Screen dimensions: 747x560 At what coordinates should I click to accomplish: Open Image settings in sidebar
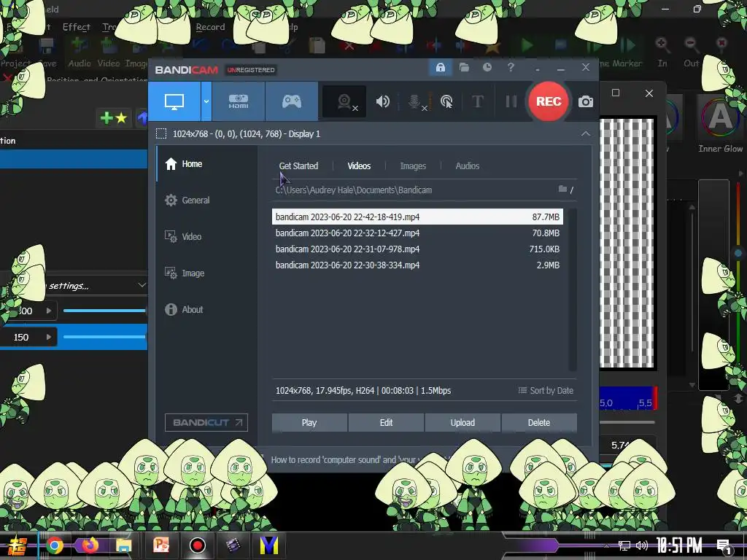(185, 273)
